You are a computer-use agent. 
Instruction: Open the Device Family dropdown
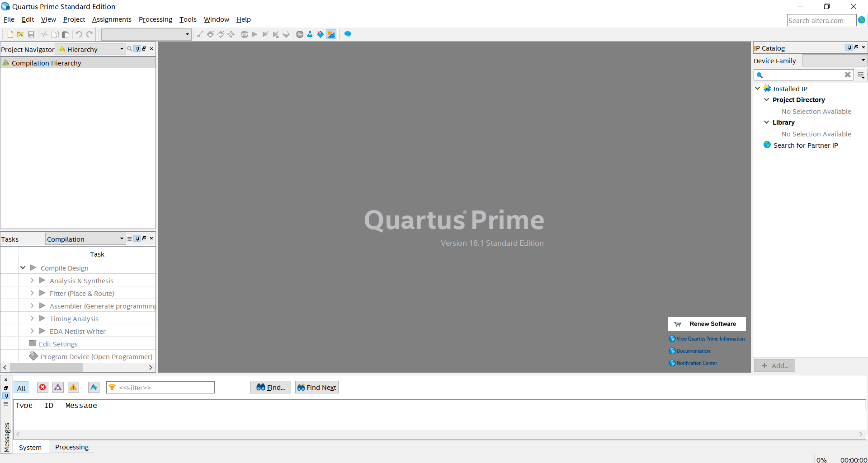pos(835,60)
